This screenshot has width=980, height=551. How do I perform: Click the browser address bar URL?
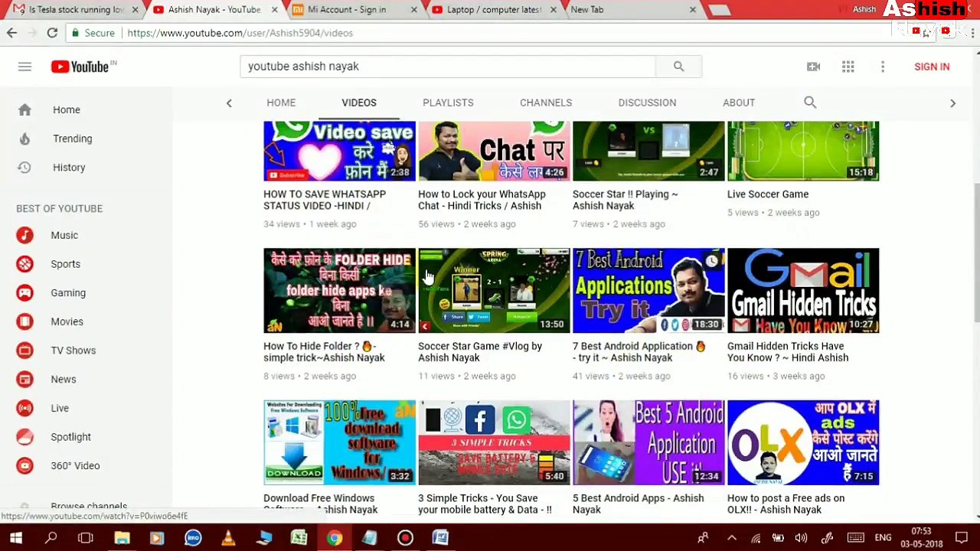(240, 33)
